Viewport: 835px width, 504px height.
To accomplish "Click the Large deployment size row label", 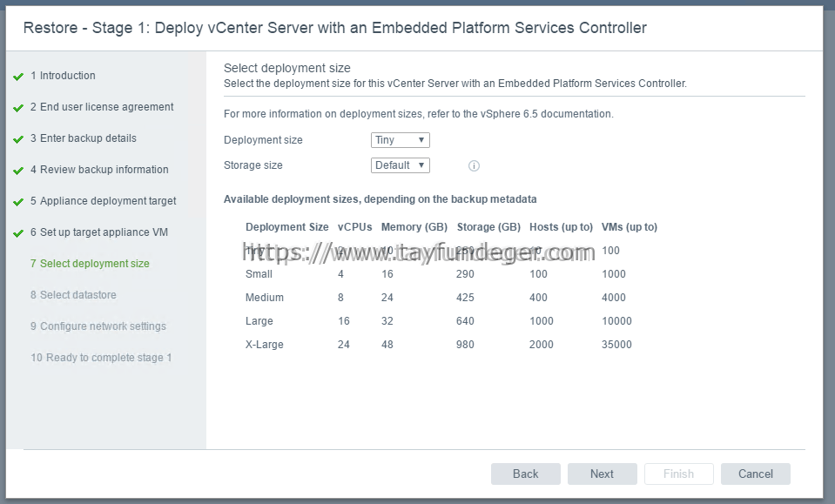I will click(x=259, y=321).
